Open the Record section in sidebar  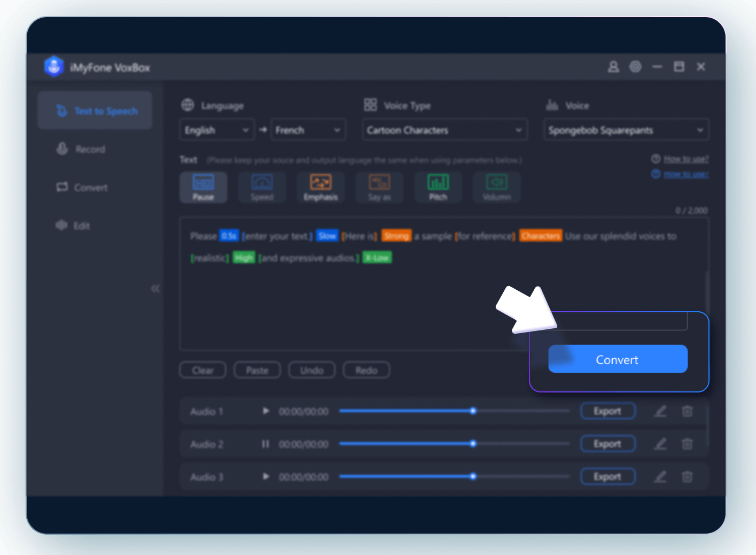click(x=81, y=149)
